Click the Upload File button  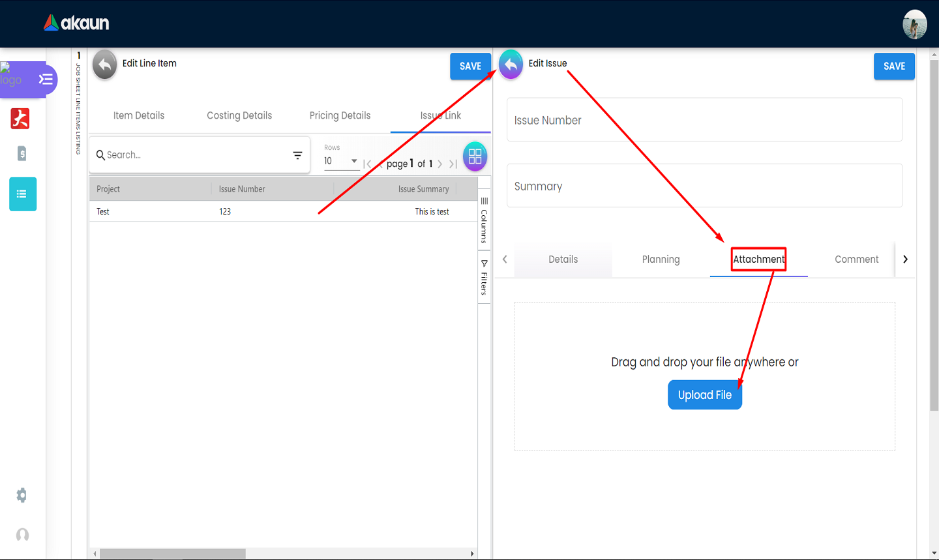(x=705, y=395)
